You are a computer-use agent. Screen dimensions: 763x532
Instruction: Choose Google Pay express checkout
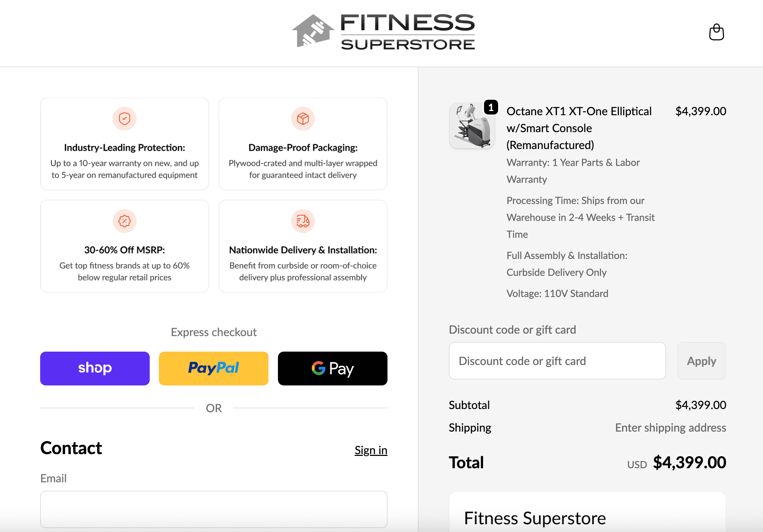[x=333, y=368]
